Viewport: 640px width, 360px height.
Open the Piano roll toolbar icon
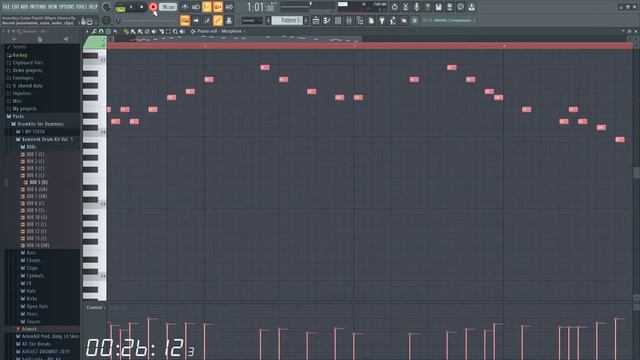click(327, 20)
